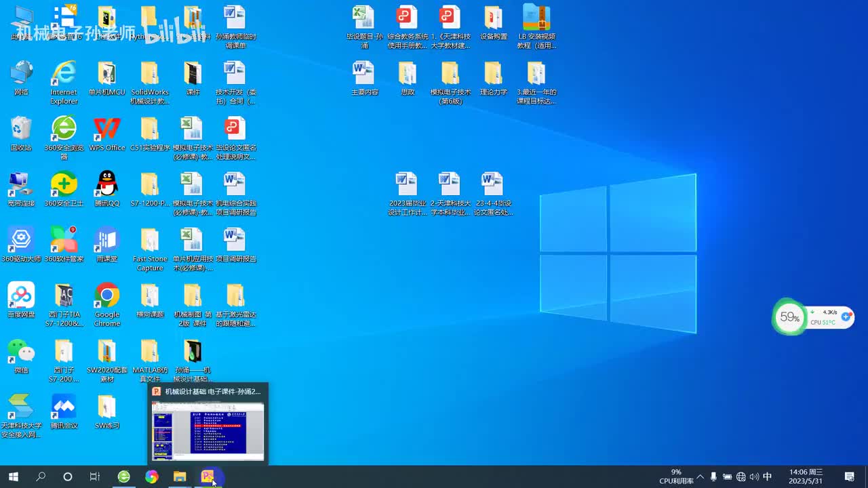Select the 理论力学 folder
868x488 pixels.
(x=493, y=79)
